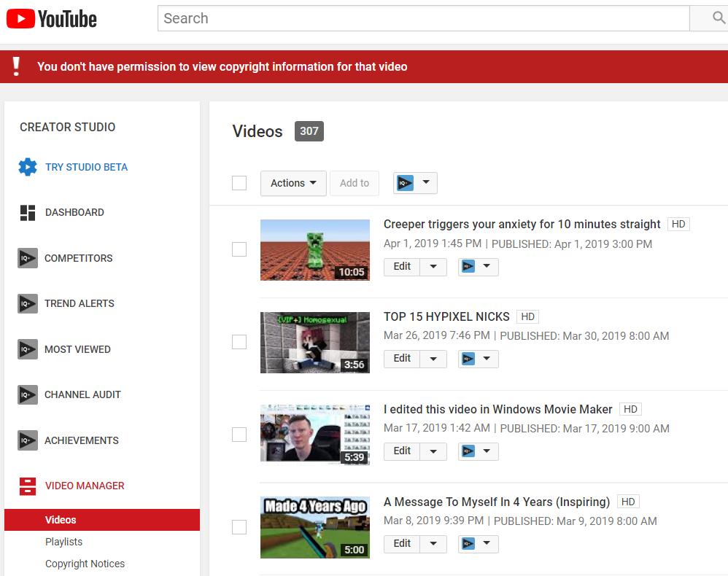This screenshot has height=576, width=728.
Task: Click the exclamation alert icon in red banner
Action: 16,66
